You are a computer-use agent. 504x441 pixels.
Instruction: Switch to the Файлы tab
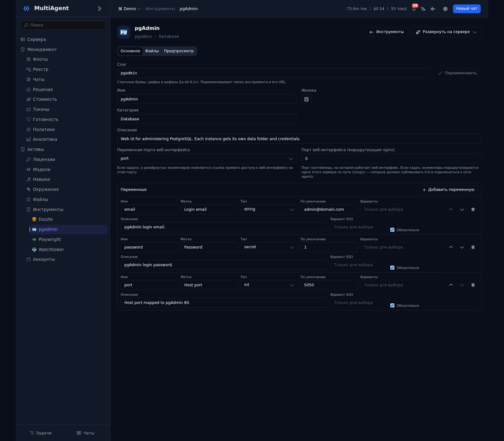coord(152,51)
